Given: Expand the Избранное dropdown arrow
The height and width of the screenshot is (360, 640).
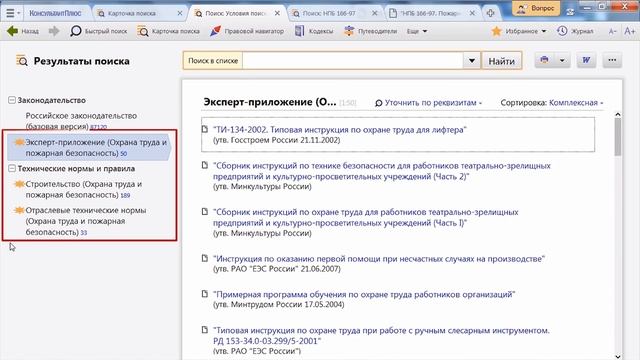Looking at the screenshot, I should [544, 31].
